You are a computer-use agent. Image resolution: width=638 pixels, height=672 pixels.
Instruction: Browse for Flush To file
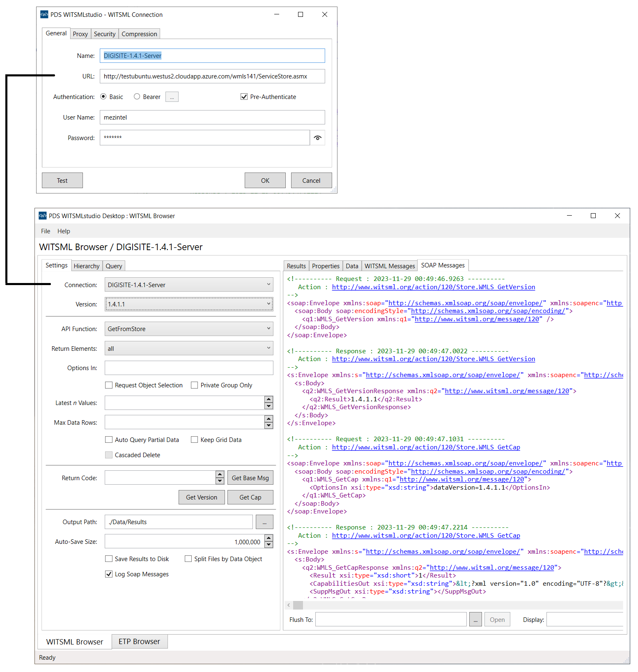[x=475, y=620]
